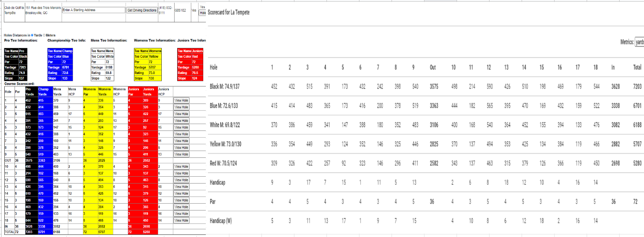644x237 pixels.
Task: Click Get Driving Directions button
Action: tap(142, 10)
